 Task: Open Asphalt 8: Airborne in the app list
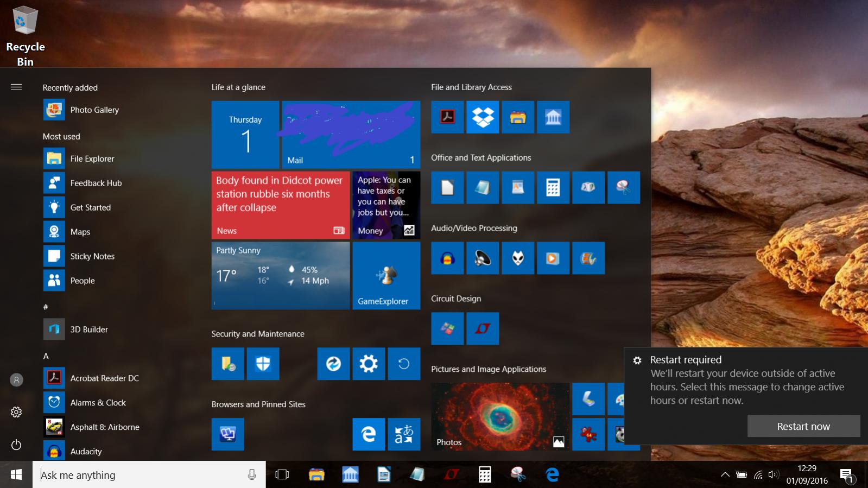click(x=119, y=427)
